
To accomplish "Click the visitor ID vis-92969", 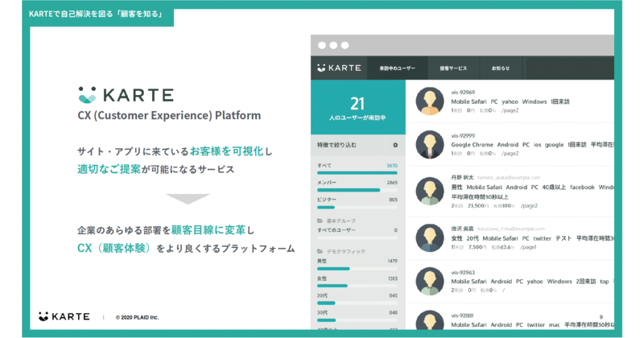I will (463, 93).
